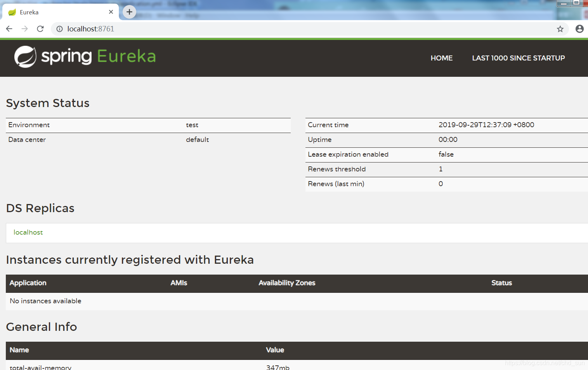Viewport: 588px width, 370px height.
Task: Click the Availability Zones column header
Action: point(287,283)
